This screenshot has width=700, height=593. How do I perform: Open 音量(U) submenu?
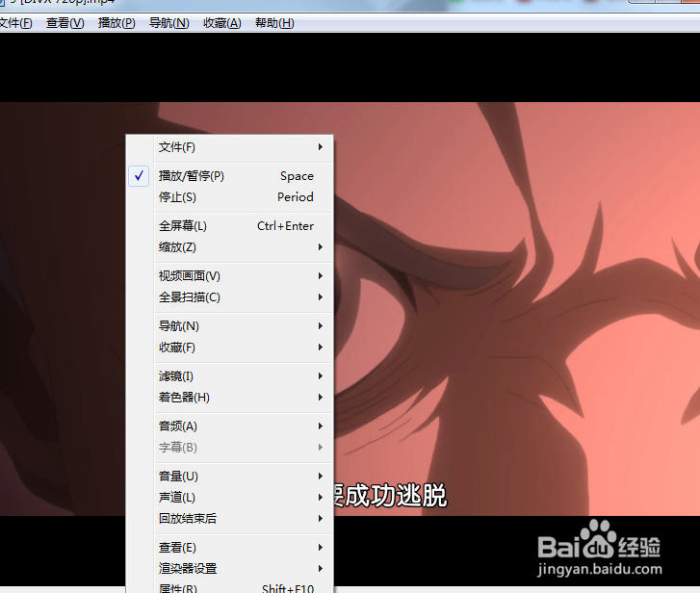(x=229, y=477)
